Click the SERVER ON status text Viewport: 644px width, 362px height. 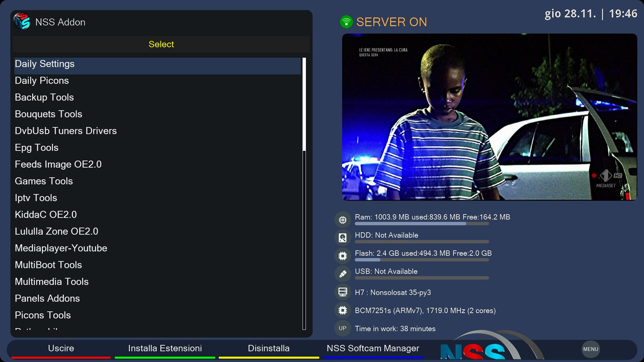click(391, 22)
